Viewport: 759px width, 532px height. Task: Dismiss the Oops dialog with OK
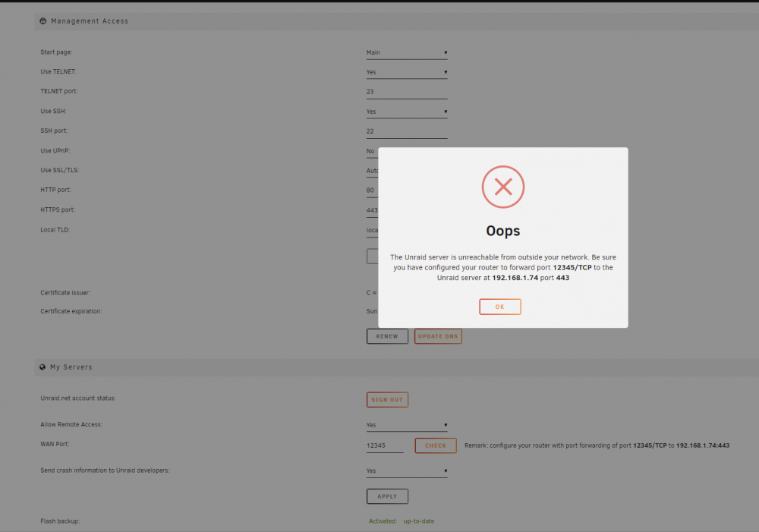point(500,307)
